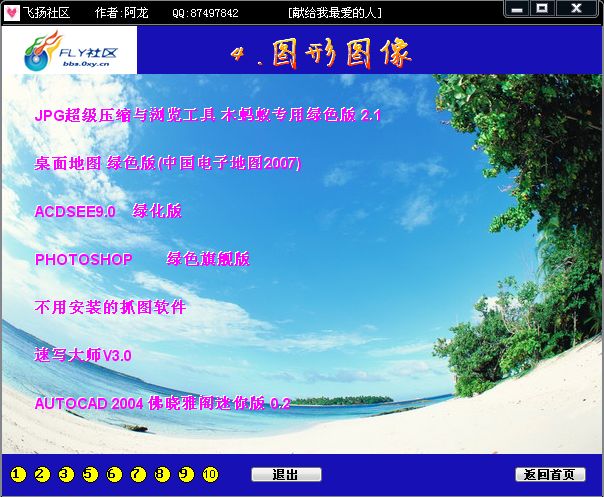This screenshot has height=497, width=604.
Task: Open 桌面地图 绿色版 link
Action: tap(168, 163)
